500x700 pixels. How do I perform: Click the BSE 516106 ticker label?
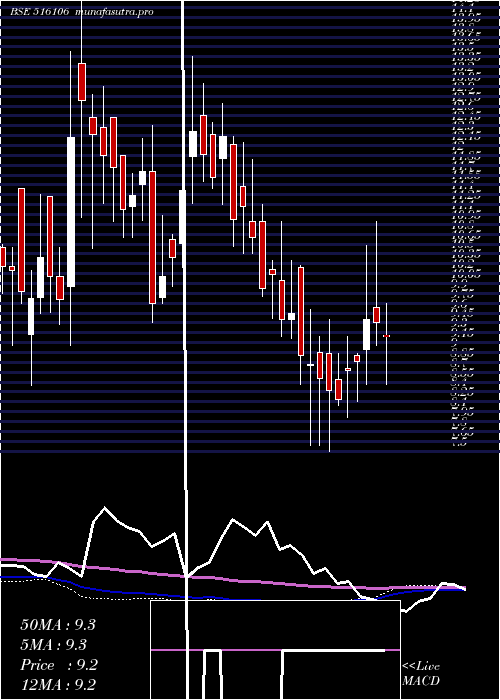39,12
